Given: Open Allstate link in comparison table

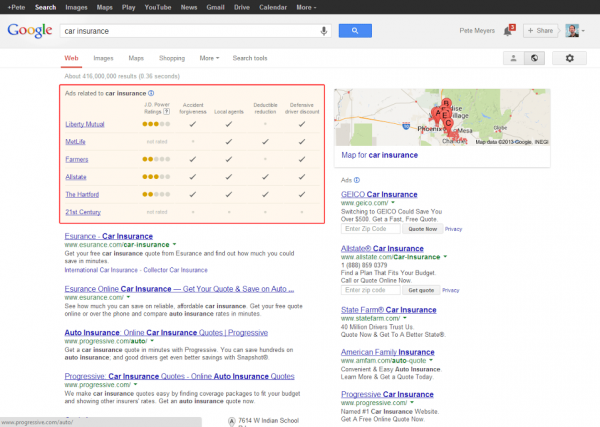Looking at the screenshot, I should click(x=76, y=177).
